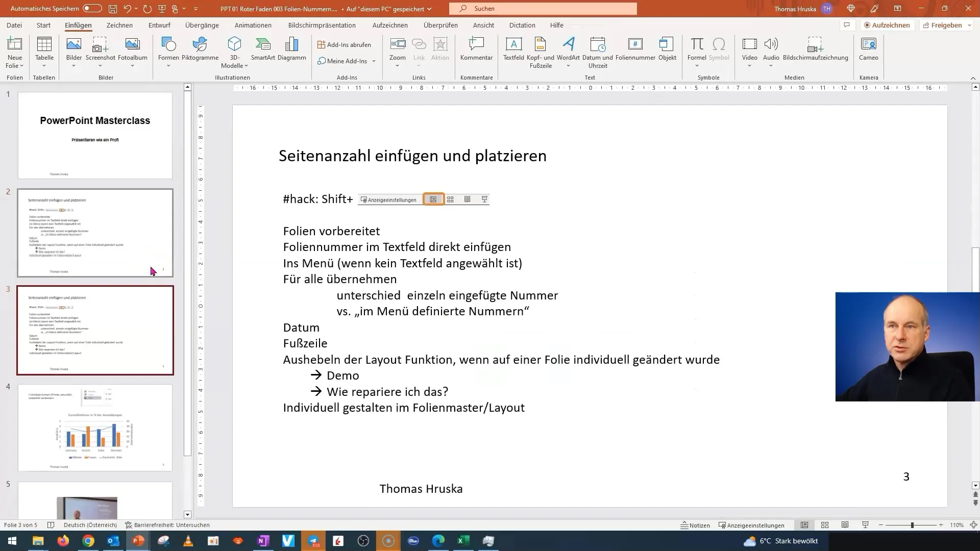Switch to slide sorter view in status bar
980x551 pixels.
click(x=825, y=525)
